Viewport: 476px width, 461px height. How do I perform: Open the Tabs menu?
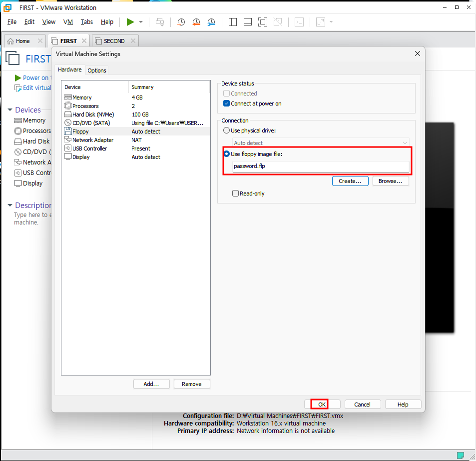pyautogui.click(x=87, y=22)
